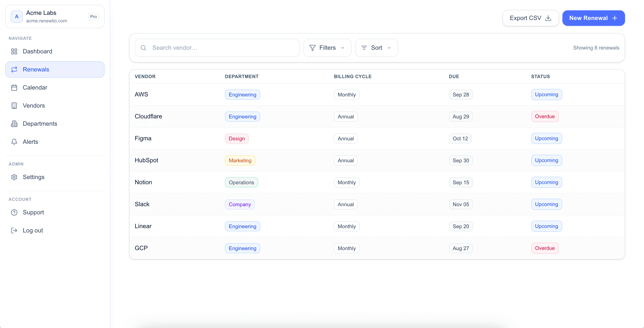Click the Company tag on Slack row
This screenshot has width=644, height=328.
coord(240,204)
